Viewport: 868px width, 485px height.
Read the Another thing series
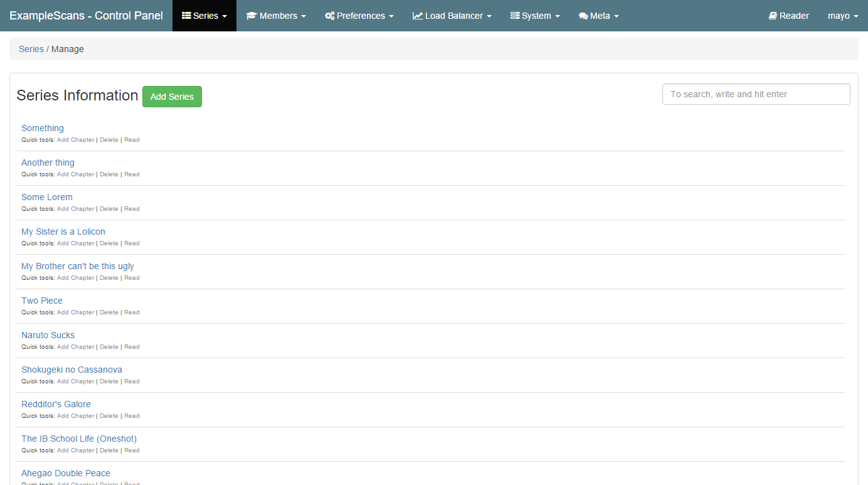(132, 174)
